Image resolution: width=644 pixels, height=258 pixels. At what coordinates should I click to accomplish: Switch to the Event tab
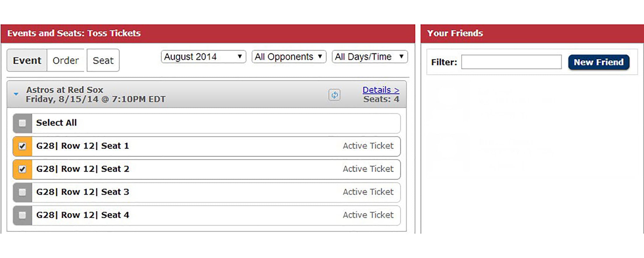point(27,60)
